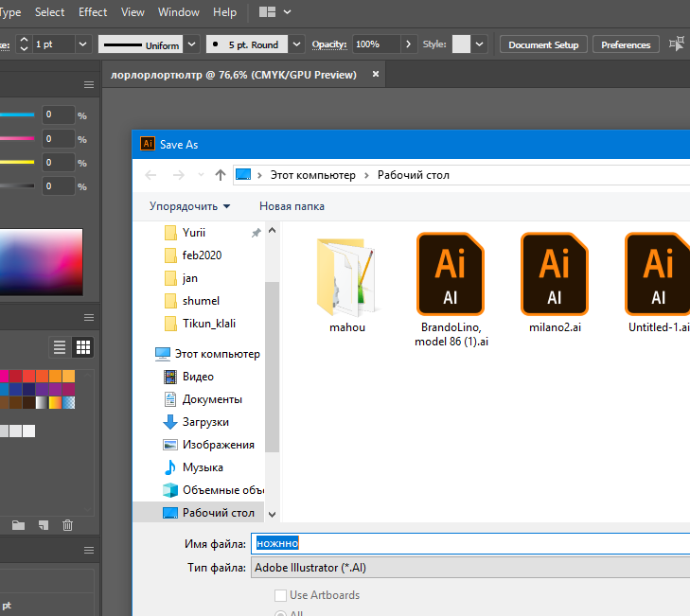Image resolution: width=690 pixels, height=616 pixels.
Task: Select the milano2.ai file
Action: point(555,283)
